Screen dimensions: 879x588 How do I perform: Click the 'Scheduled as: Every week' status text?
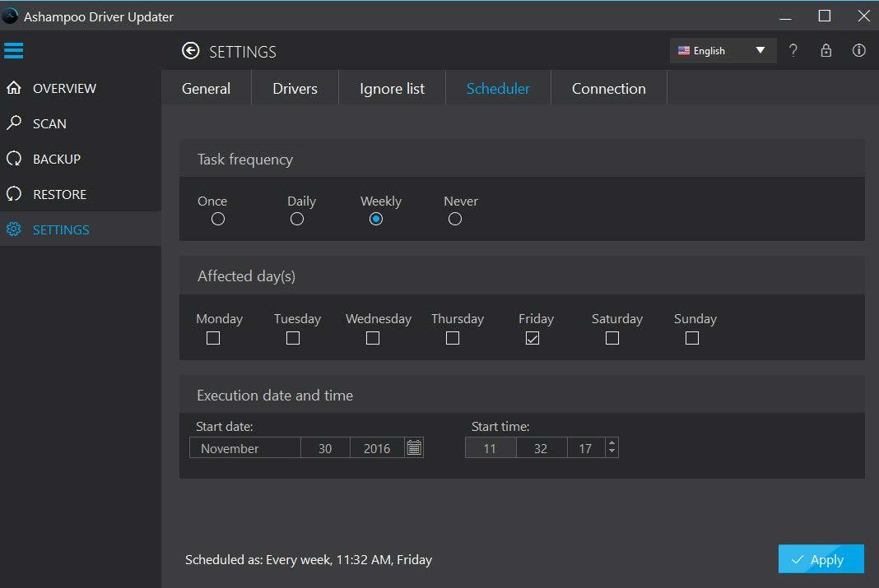(309, 559)
